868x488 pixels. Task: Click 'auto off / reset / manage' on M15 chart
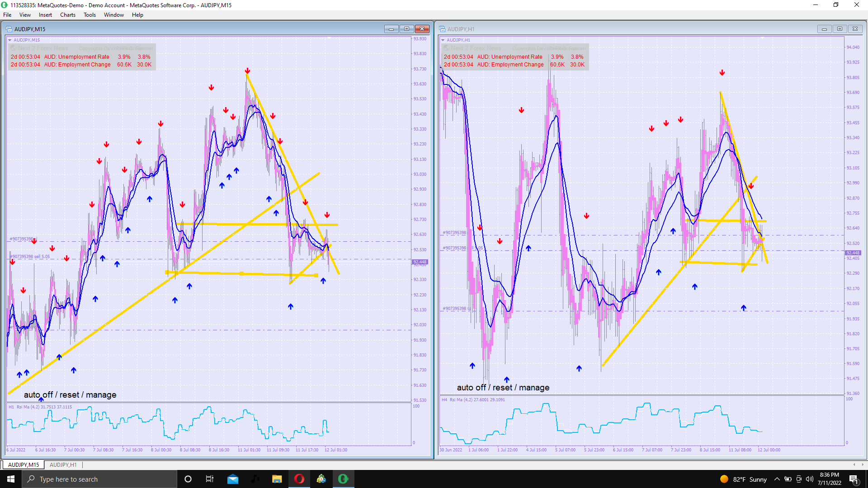point(70,395)
